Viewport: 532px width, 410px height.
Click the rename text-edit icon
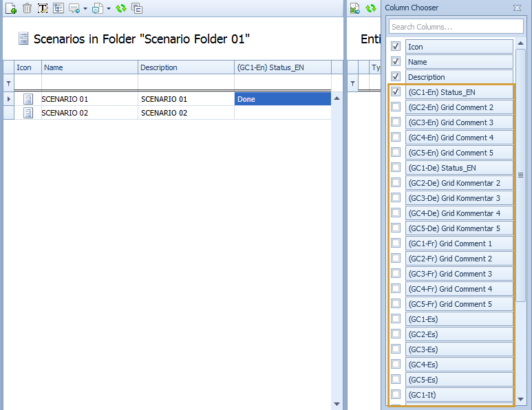click(x=43, y=8)
